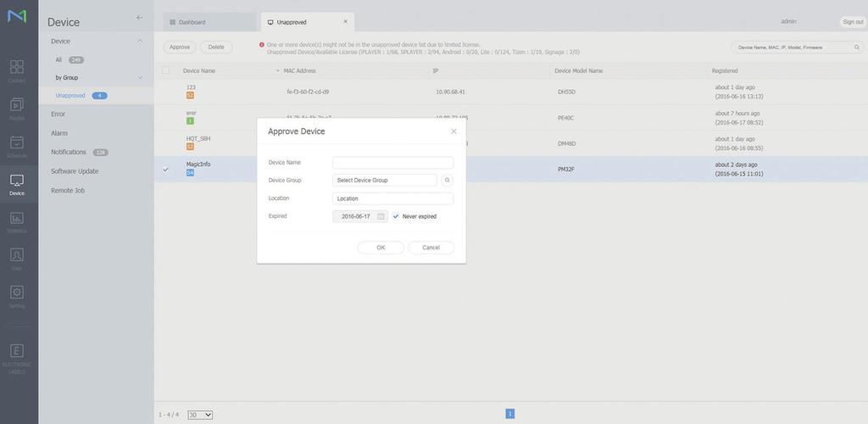Uncheck the MagicInfo row checkbox

point(165,169)
